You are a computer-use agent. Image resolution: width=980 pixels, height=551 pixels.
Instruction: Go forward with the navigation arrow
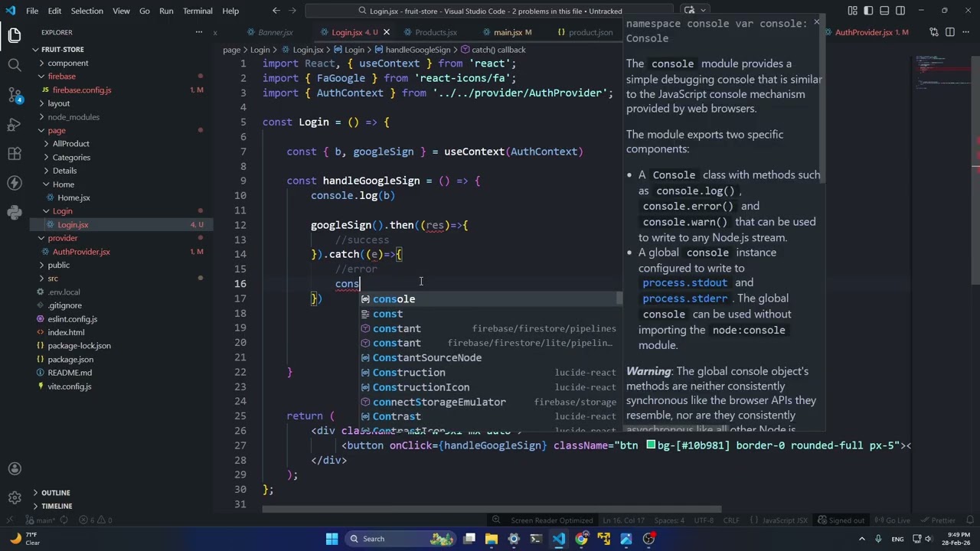point(293,11)
